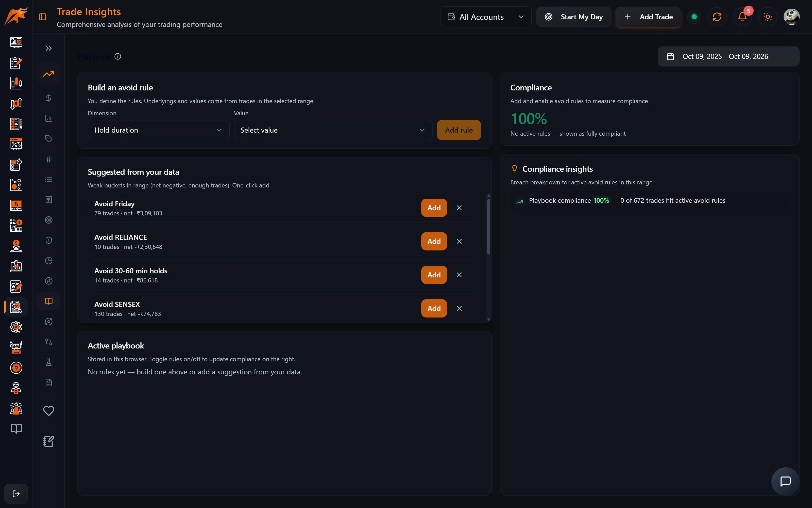Open the notifications bell
Screen dimensions: 812x508
742,17
